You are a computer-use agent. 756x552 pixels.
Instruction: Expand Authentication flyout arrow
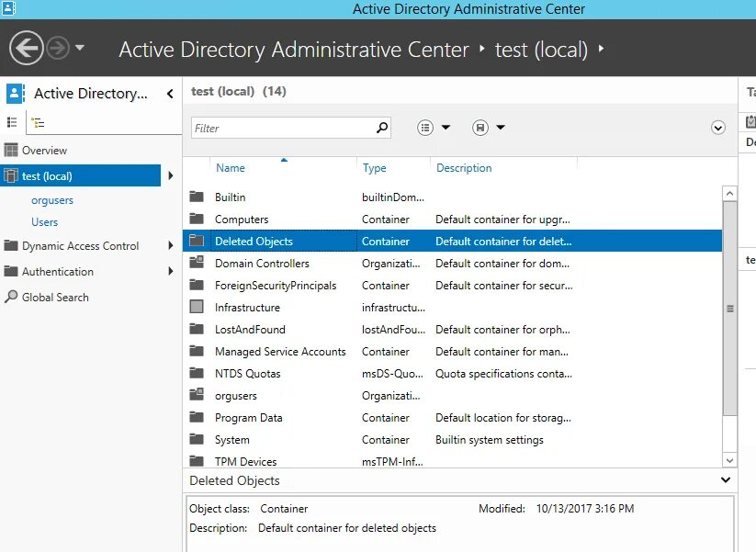click(170, 272)
